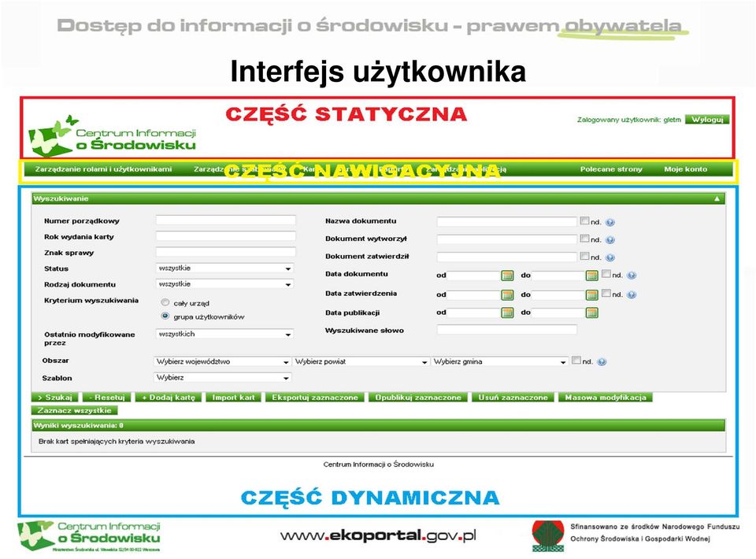Focus the Rok wydania karty field
756x559 pixels.
pos(226,236)
